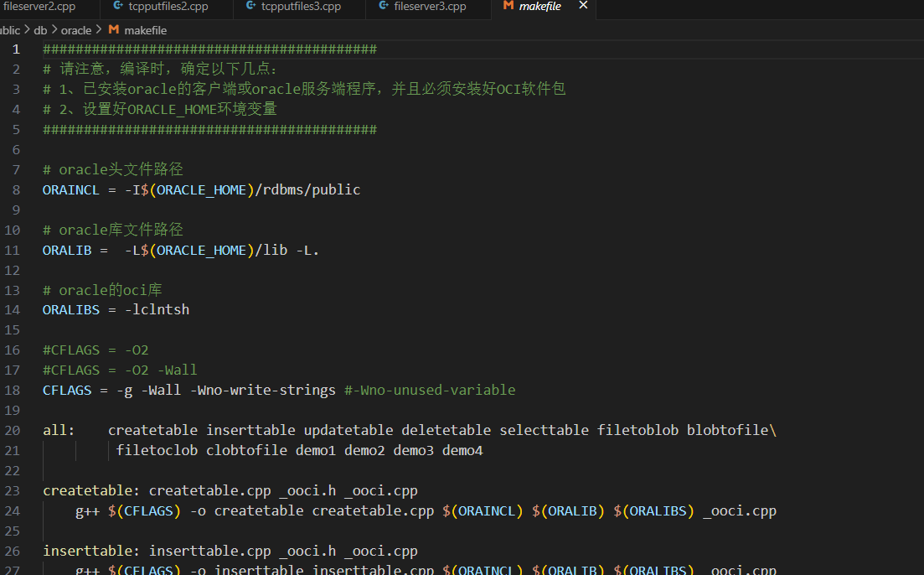Screen dimensions: 924x575
Task: Click the all: target label
Action: [x=59, y=431]
